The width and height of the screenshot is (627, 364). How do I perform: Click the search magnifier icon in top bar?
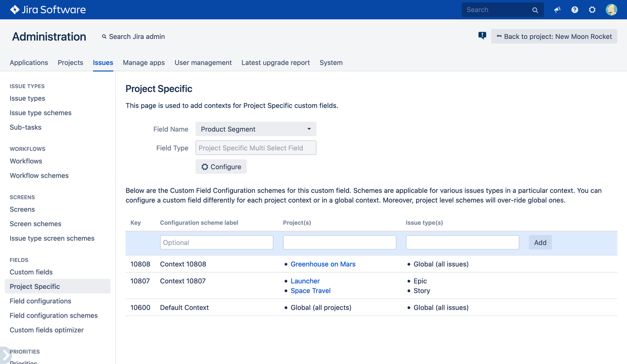pyautogui.click(x=535, y=10)
